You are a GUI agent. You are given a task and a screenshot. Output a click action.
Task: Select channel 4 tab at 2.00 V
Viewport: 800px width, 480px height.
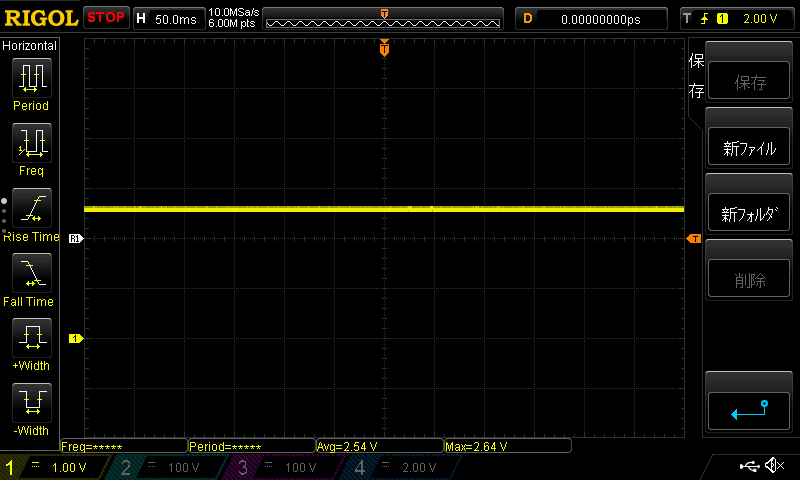[401, 467]
